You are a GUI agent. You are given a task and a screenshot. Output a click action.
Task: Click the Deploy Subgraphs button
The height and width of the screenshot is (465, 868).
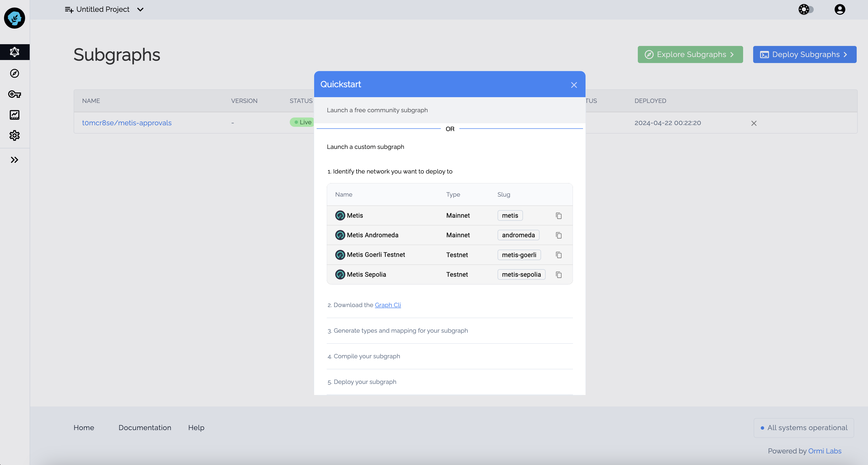pos(805,54)
